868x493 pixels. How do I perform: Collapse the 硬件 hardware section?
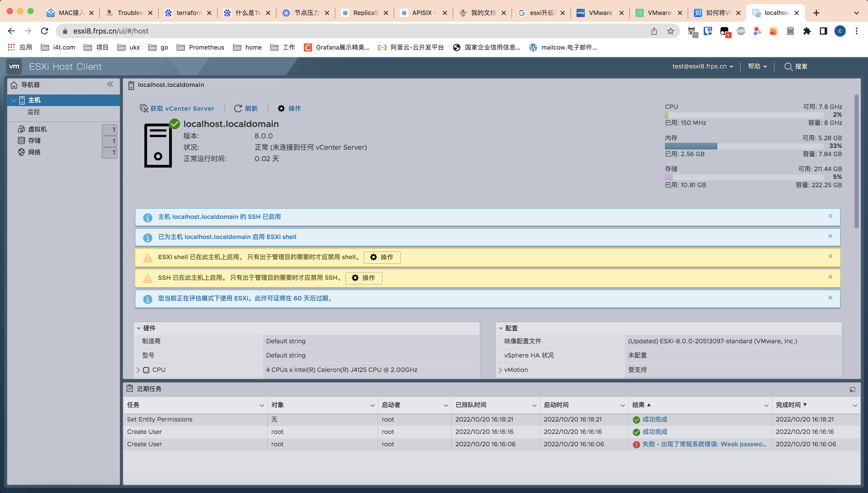click(138, 328)
